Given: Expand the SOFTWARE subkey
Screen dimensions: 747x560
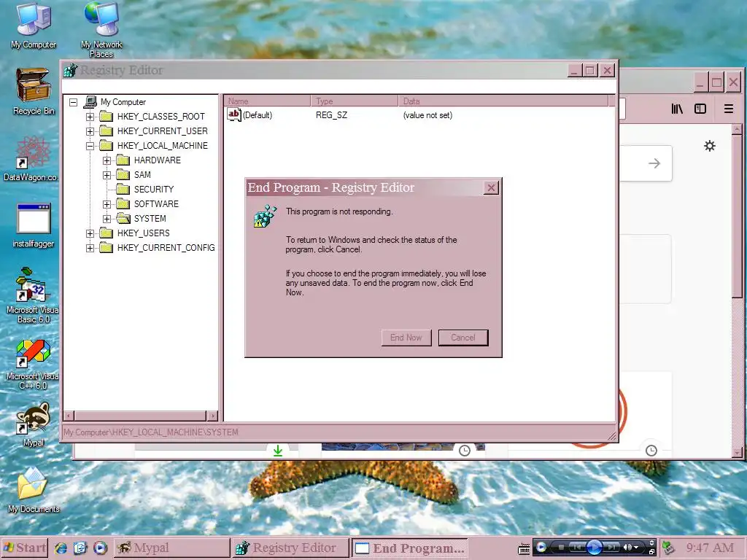Looking at the screenshot, I should pyautogui.click(x=107, y=204).
